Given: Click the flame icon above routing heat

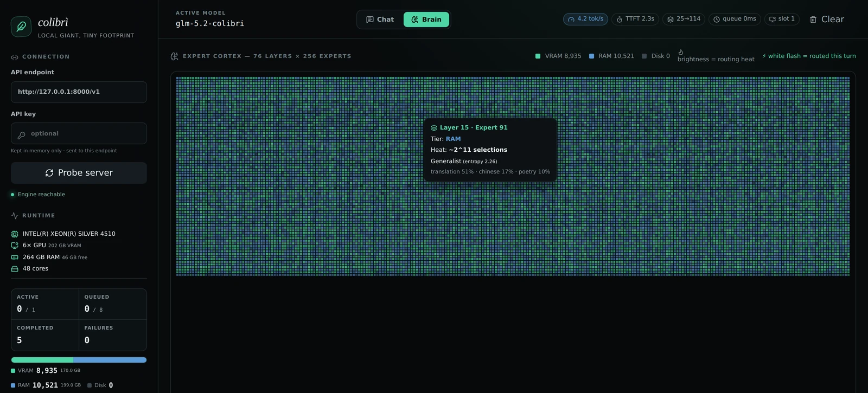Looking at the screenshot, I should pos(681,52).
